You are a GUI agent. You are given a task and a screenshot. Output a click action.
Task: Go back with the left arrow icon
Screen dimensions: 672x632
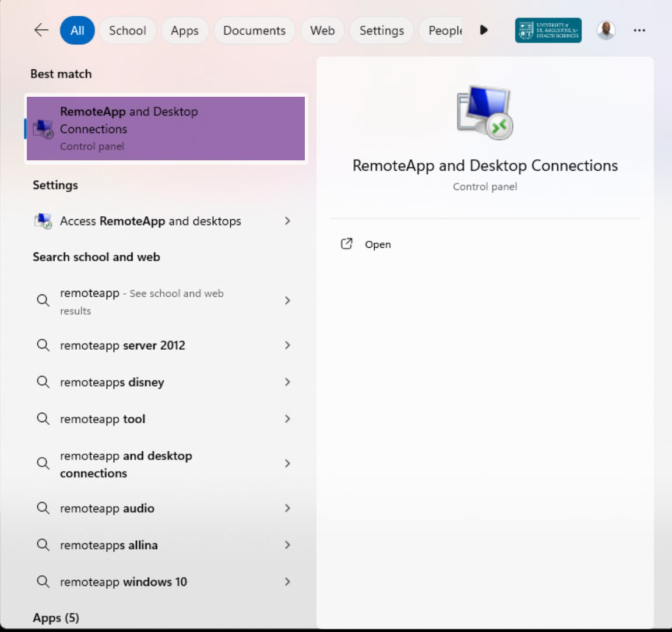click(x=41, y=30)
